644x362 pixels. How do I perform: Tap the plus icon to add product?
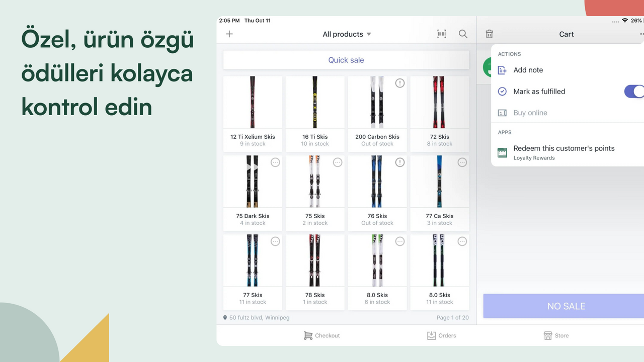tap(229, 34)
